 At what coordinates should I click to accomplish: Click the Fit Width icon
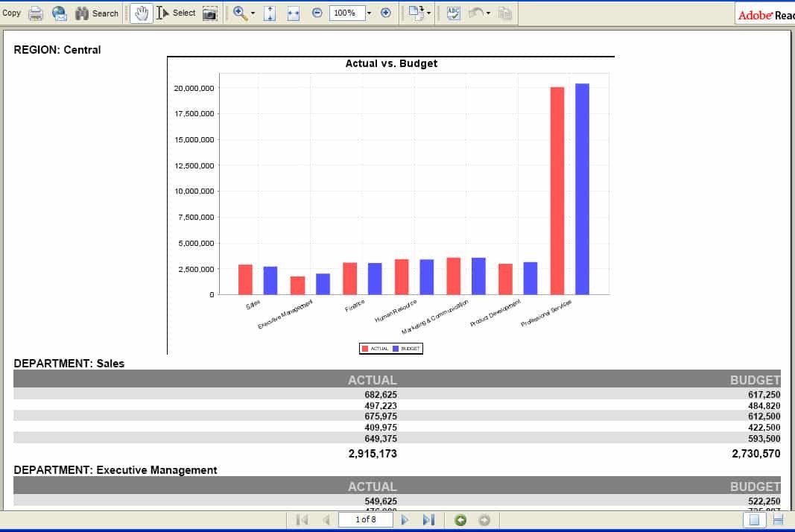coord(289,13)
